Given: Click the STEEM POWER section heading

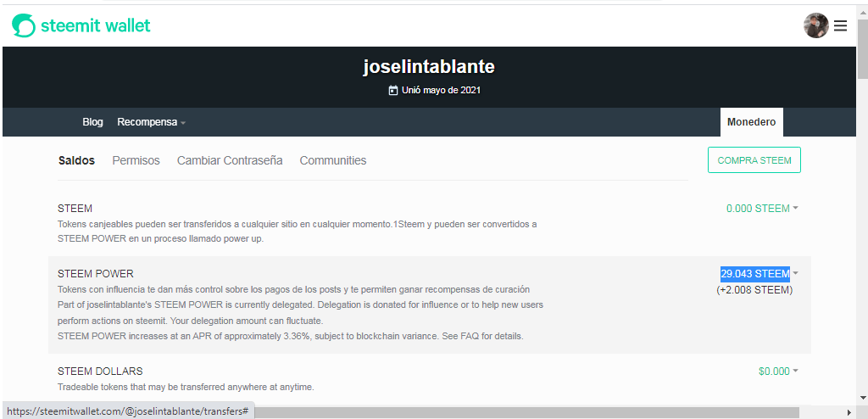Looking at the screenshot, I should click(x=96, y=274).
